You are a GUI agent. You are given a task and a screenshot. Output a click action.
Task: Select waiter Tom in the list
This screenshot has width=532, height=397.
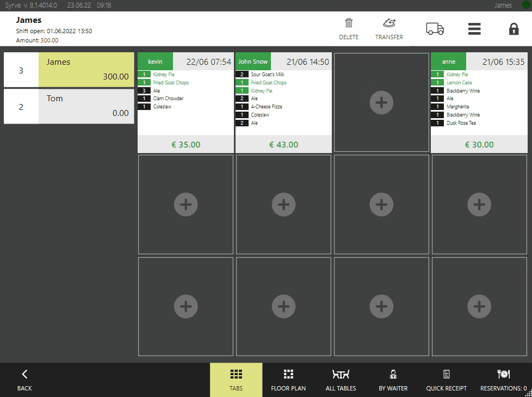(x=86, y=106)
